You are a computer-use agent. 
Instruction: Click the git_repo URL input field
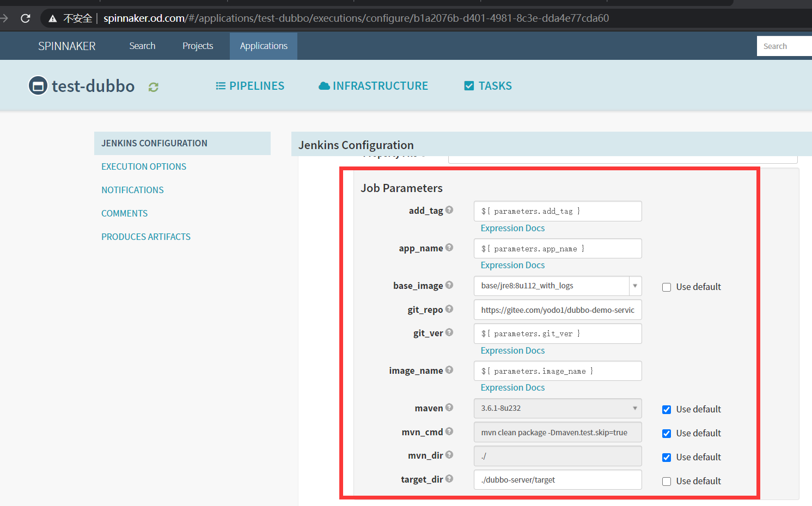558,310
